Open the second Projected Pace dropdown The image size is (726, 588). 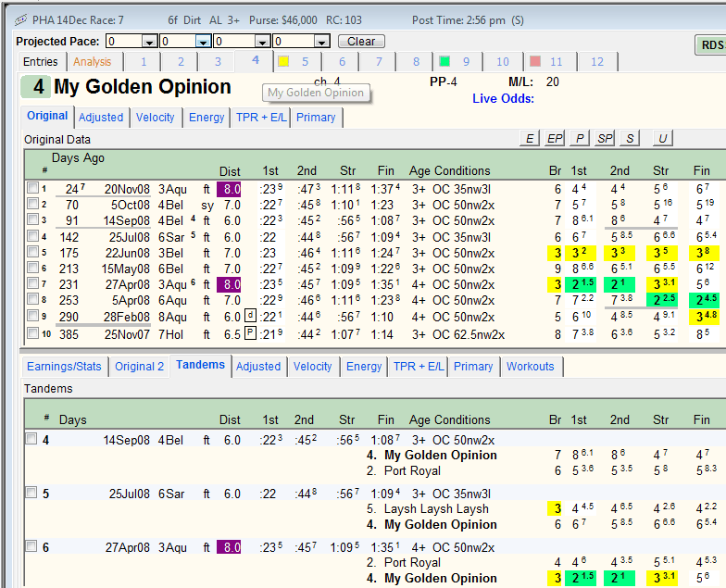[203, 42]
